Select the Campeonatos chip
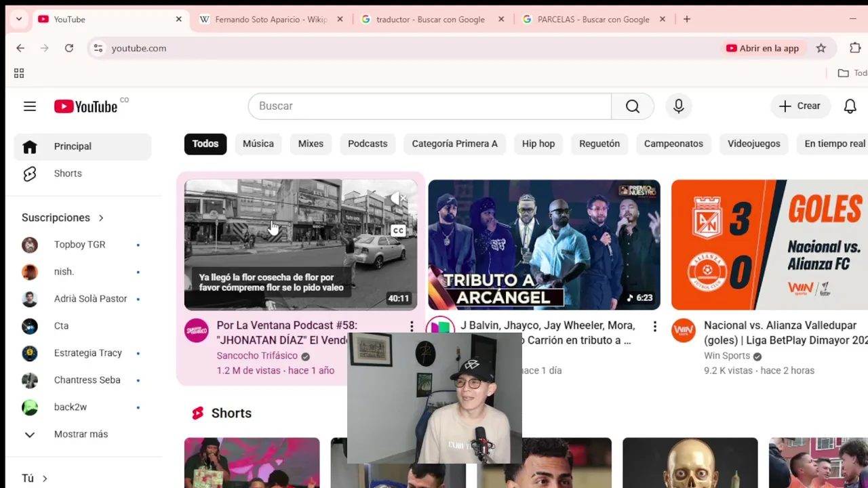 (673, 144)
